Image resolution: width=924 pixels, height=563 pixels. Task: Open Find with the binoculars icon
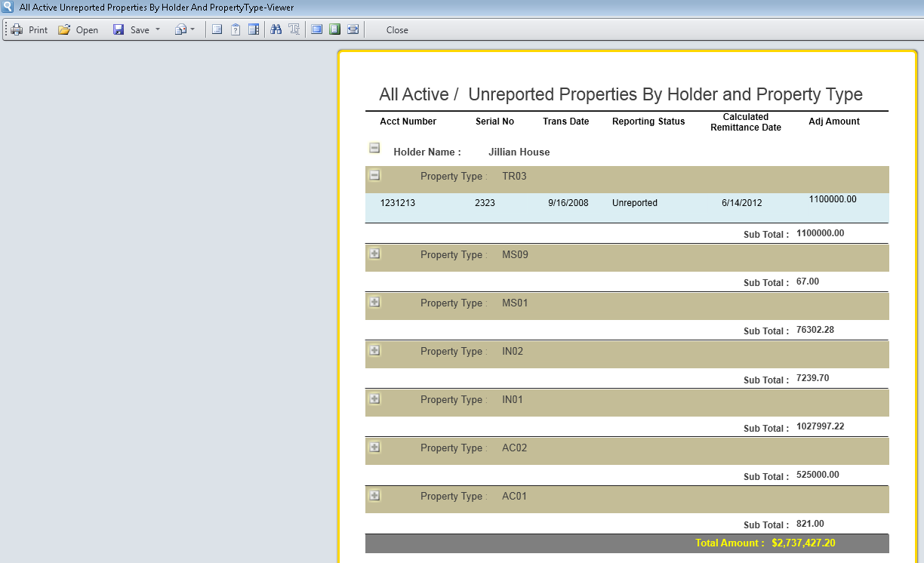click(276, 29)
